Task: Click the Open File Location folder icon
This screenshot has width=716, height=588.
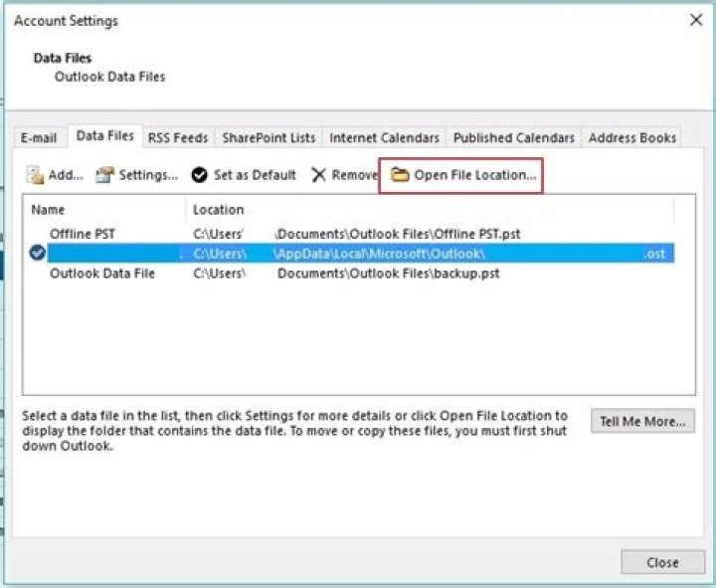Action: [x=400, y=174]
